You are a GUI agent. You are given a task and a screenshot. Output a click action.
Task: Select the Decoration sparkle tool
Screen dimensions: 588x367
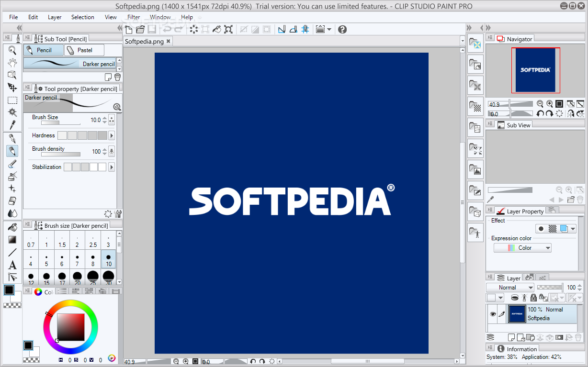point(12,189)
